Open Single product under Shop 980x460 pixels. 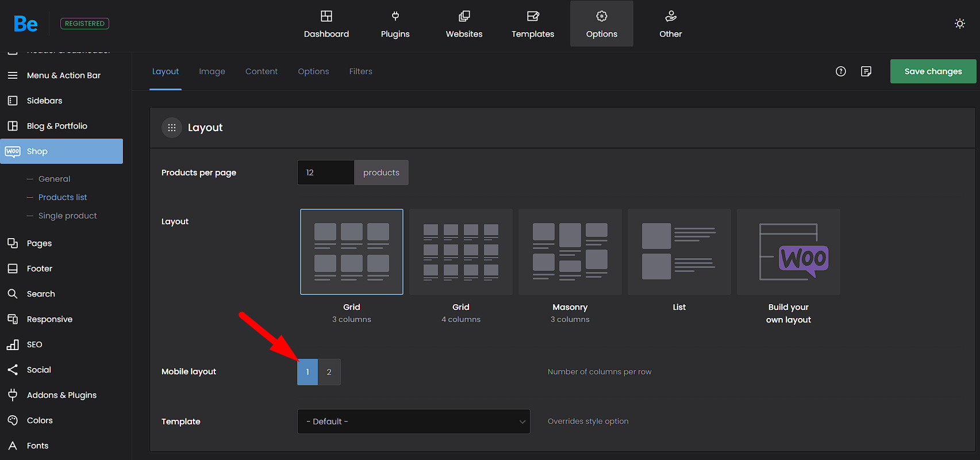pos(68,216)
